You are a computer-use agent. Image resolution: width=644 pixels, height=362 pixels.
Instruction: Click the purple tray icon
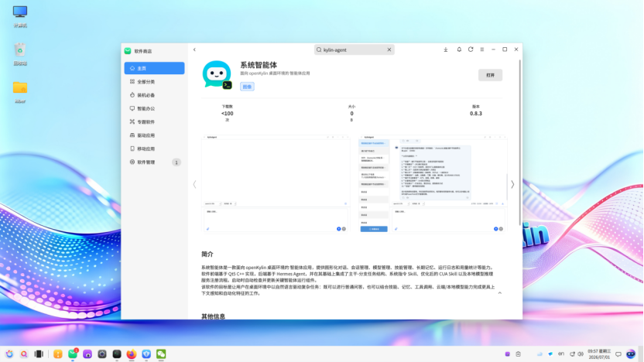[x=507, y=353]
